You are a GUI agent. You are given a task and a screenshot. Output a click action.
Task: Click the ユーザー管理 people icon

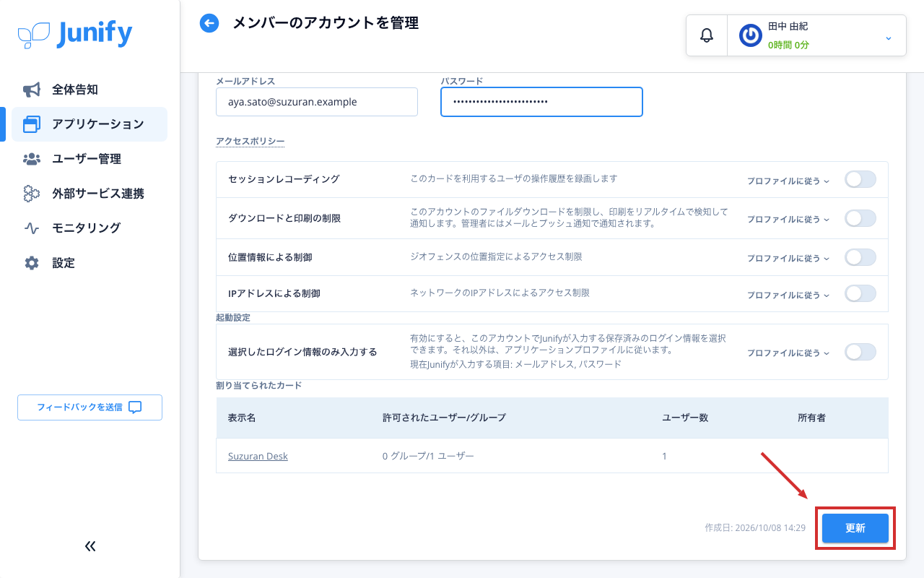tap(31, 159)
